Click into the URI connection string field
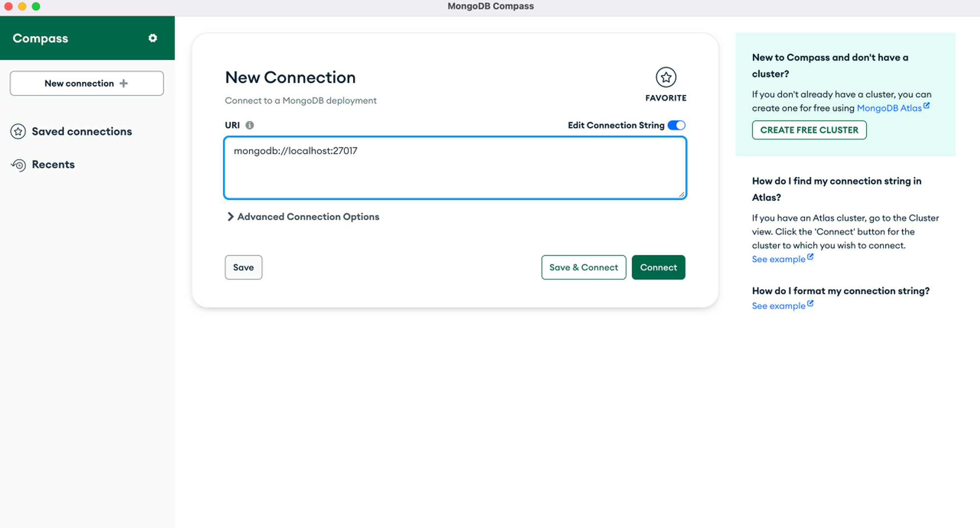Image resolution: width=980 pixels, height=528 pixels. (x=455, y=168)
